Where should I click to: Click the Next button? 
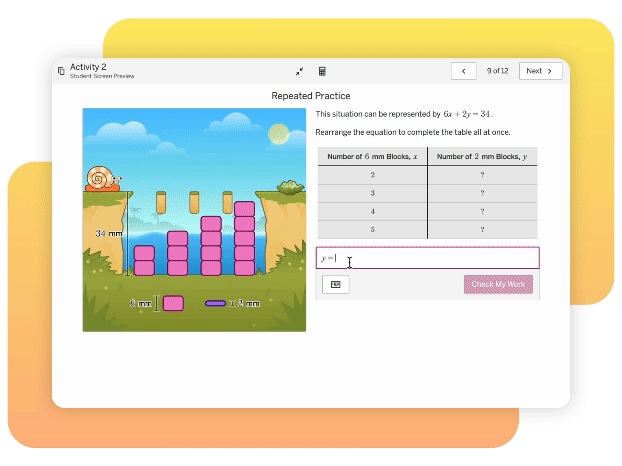[540, 71]
